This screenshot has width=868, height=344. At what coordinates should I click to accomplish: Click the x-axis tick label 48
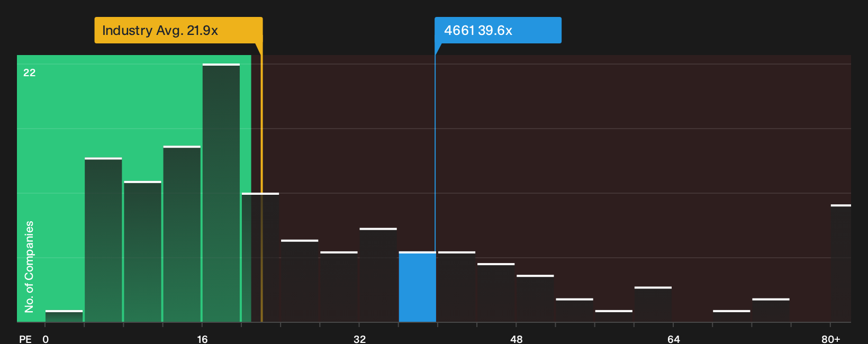[516, 339]
